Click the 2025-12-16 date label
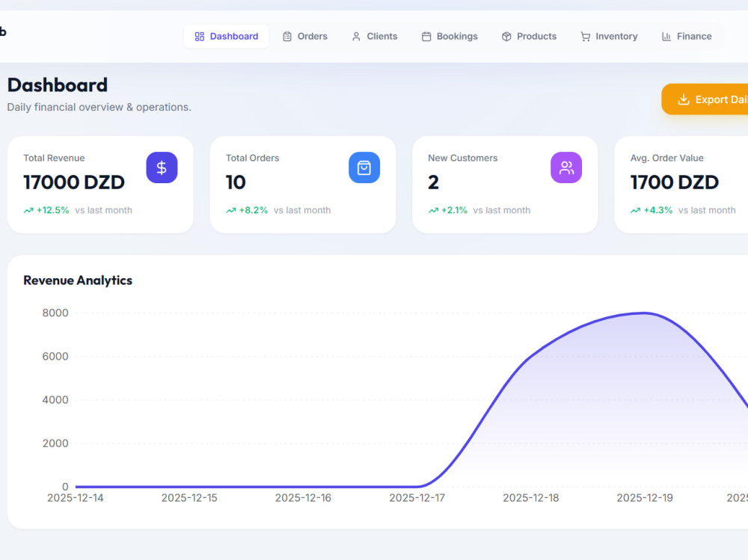 coord(303,498)
